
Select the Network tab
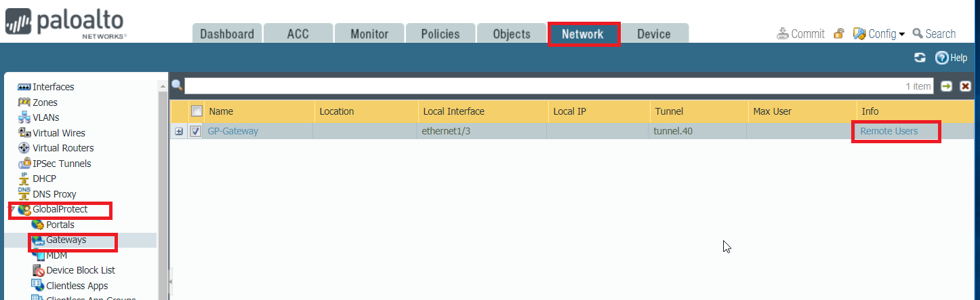(583, 34)
